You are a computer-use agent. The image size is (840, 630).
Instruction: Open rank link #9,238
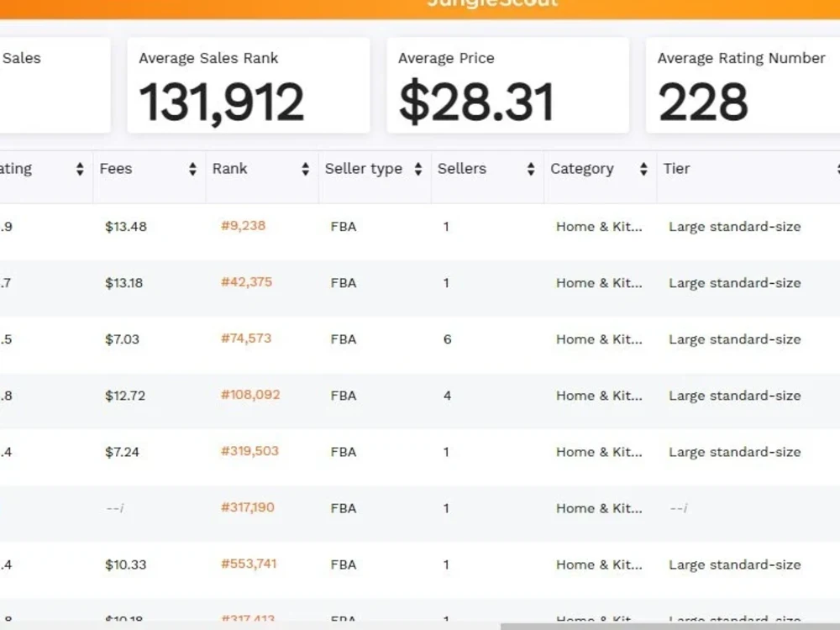pyautogui.click(x=244, y=225)
